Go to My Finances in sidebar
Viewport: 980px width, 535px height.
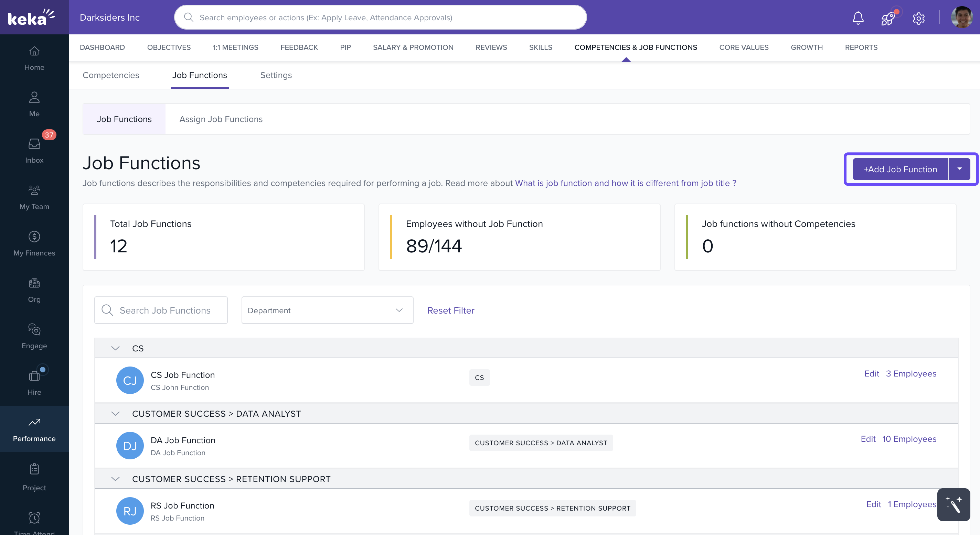[34, 243]
